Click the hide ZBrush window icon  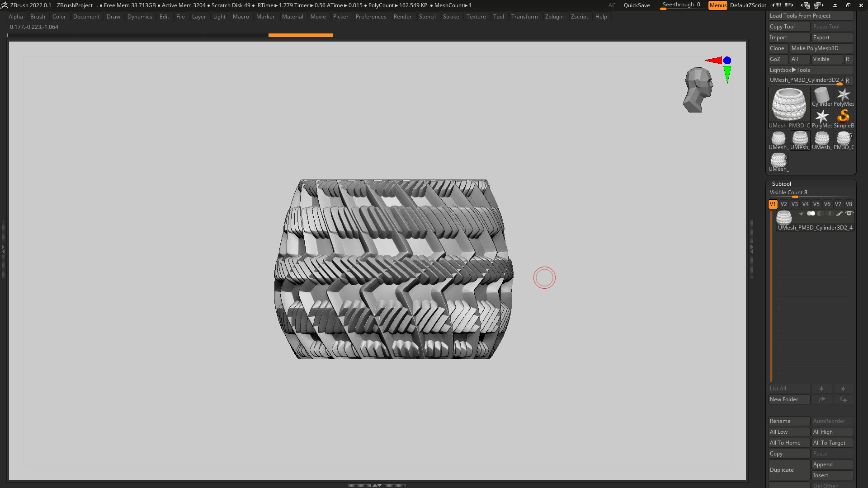(x=835, y=5)
